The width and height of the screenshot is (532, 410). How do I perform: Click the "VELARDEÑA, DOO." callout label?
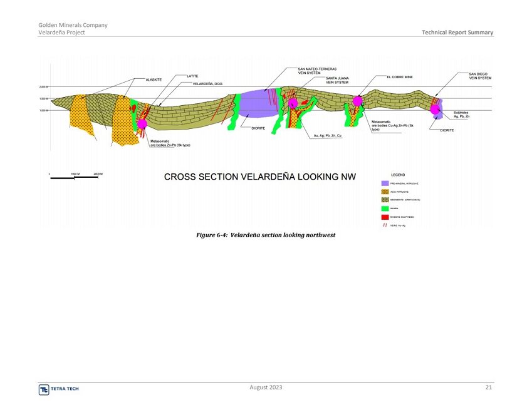(208, 84)
